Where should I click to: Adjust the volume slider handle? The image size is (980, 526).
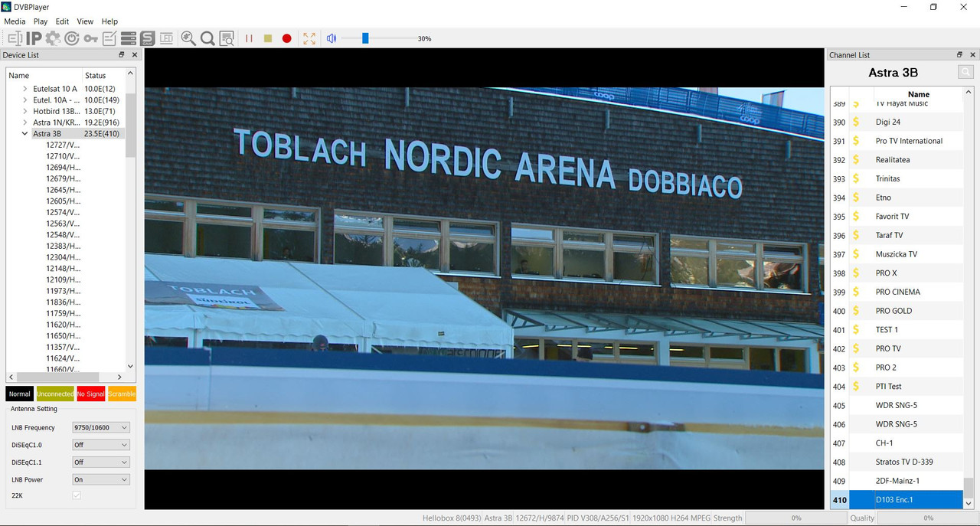(x=365, y=38)
